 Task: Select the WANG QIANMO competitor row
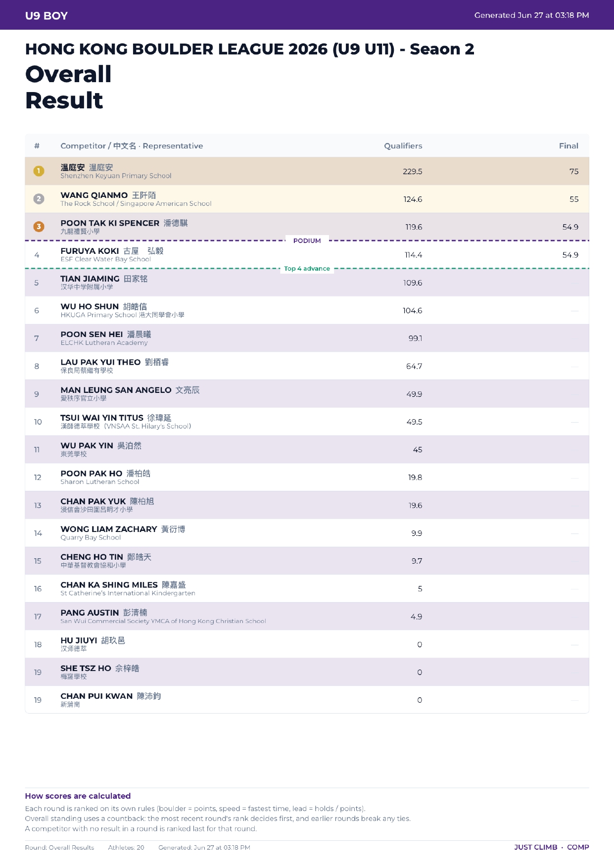pos(307,199)
